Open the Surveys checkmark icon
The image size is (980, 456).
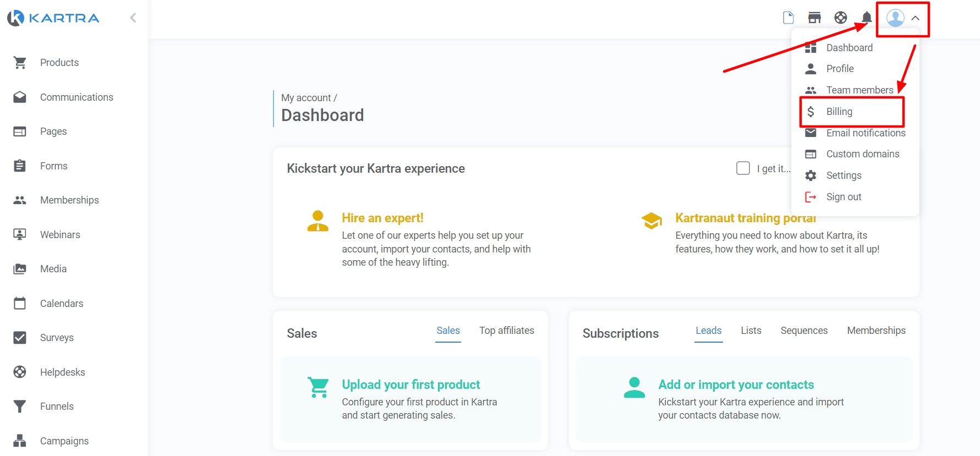tap(20, 338)
